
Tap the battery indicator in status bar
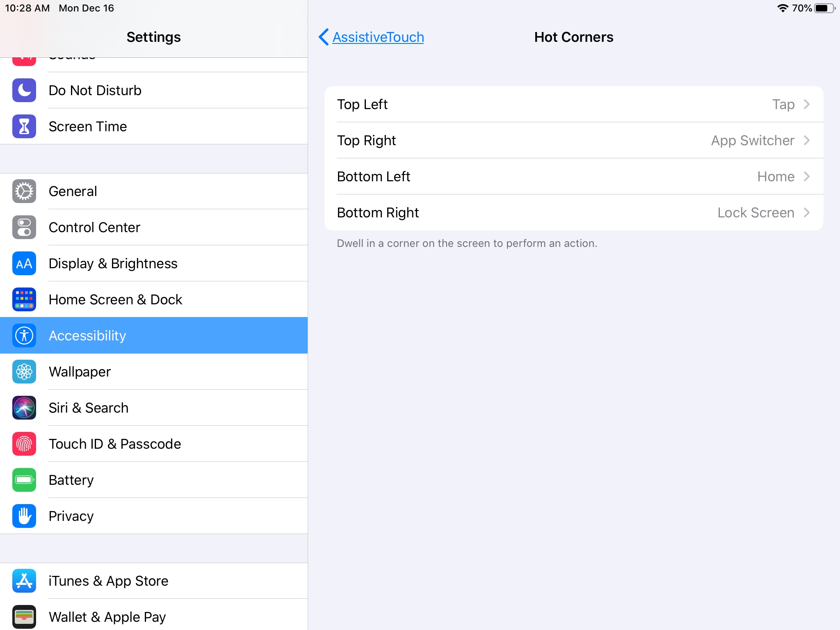[825, 8]
